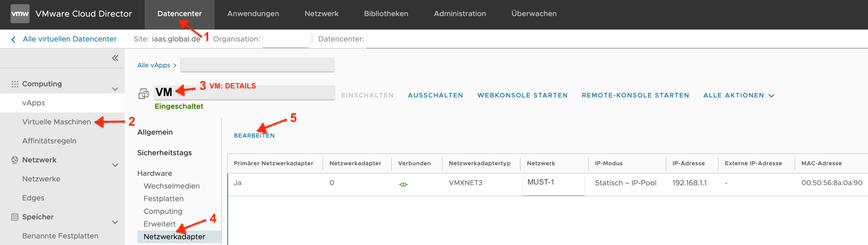
Task: Click the Eingeschaltet status text
Action: pos(178,106)
